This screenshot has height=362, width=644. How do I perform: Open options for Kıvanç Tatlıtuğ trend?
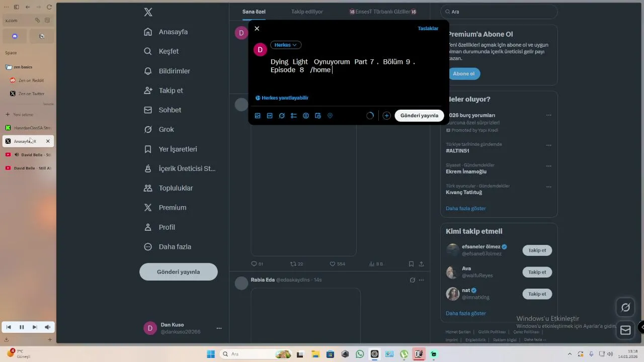549,187
